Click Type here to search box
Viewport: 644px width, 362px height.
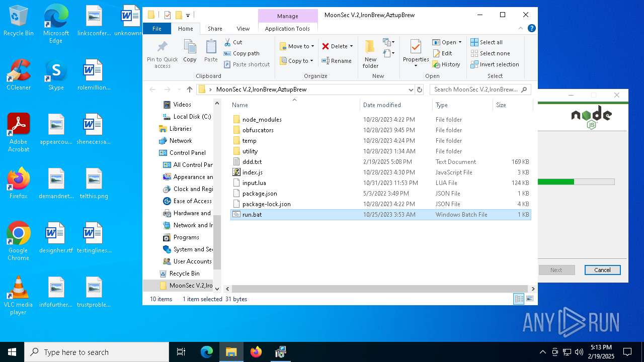click(x=97, y=352)
